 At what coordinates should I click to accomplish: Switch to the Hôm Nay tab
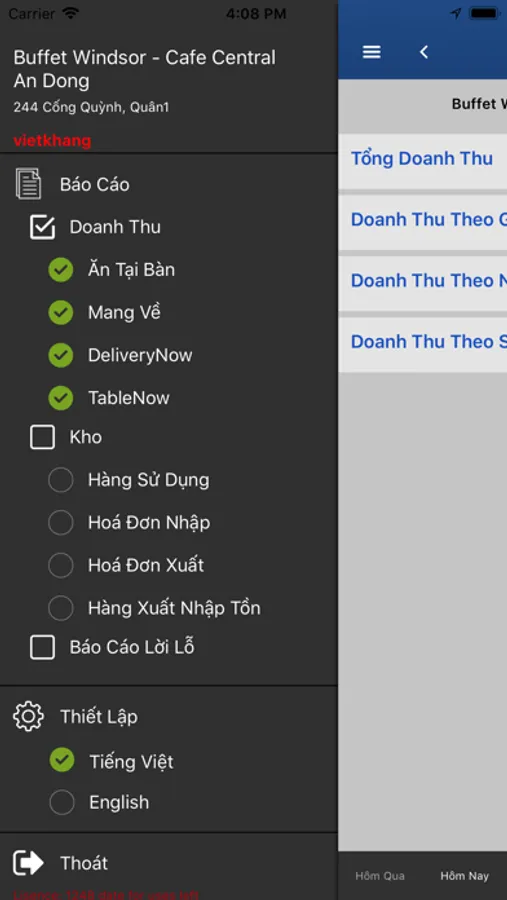[x=465, y=876]
